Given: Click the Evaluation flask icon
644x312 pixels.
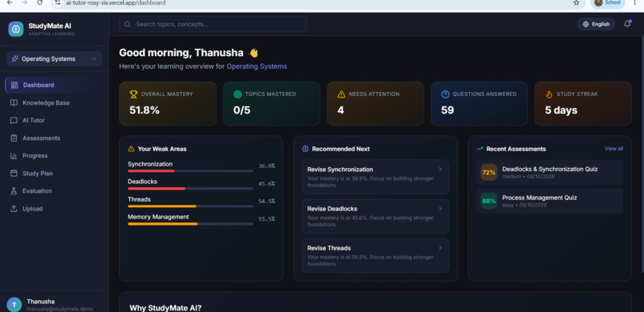Looking at the screenshot, I should pyautogui.click(x=14, y=191).
